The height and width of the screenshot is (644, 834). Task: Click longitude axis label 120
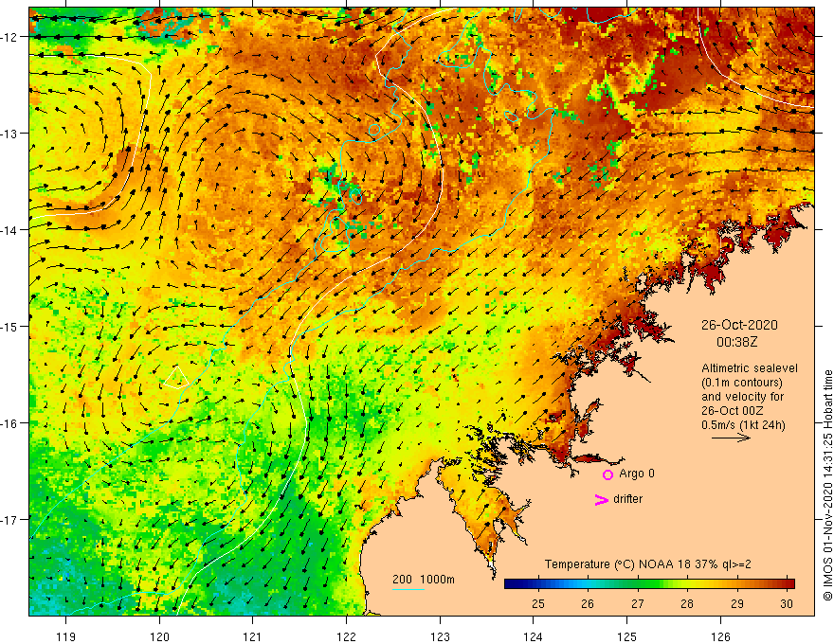159,636
